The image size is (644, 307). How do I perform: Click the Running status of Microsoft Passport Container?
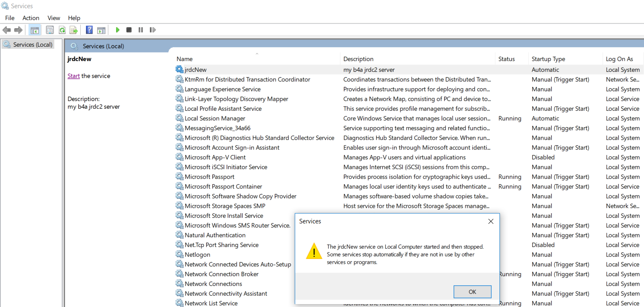(510, 186)
